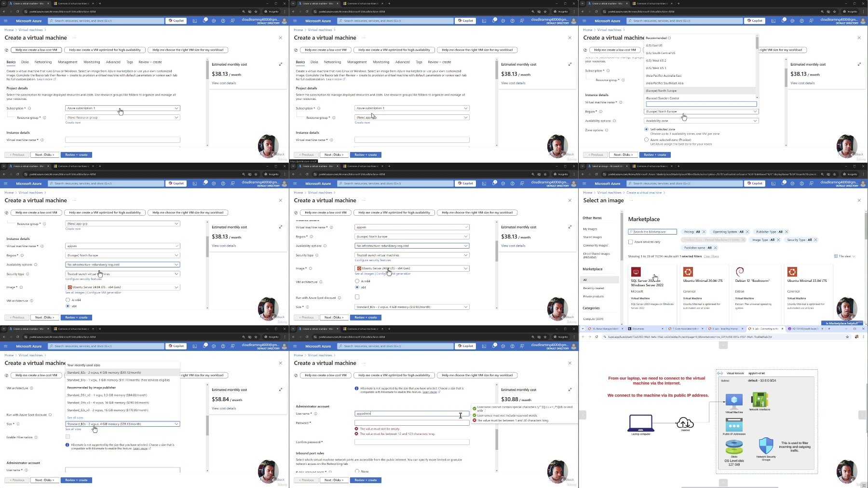Click the Username info icon in Administrator account

click(316, 414)
